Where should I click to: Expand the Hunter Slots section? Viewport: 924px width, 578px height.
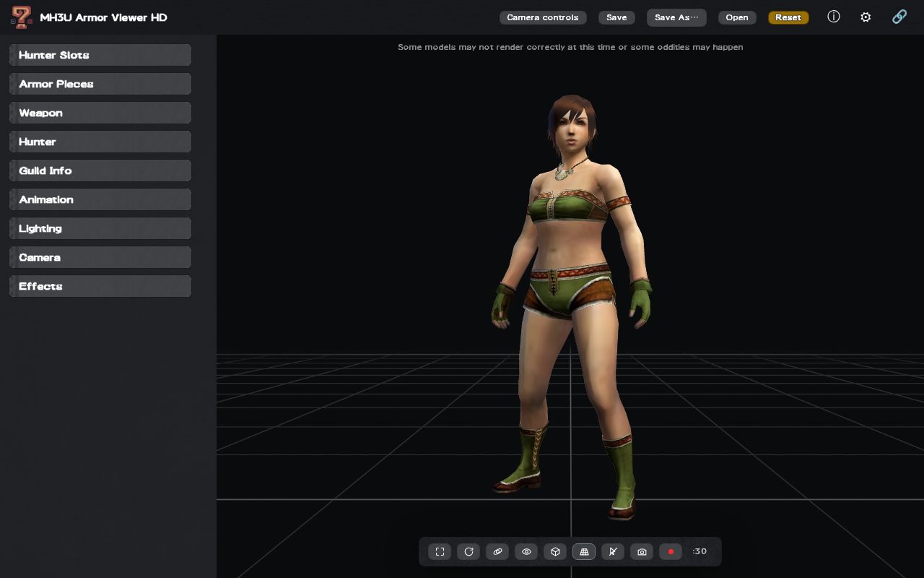coord(100,55)
